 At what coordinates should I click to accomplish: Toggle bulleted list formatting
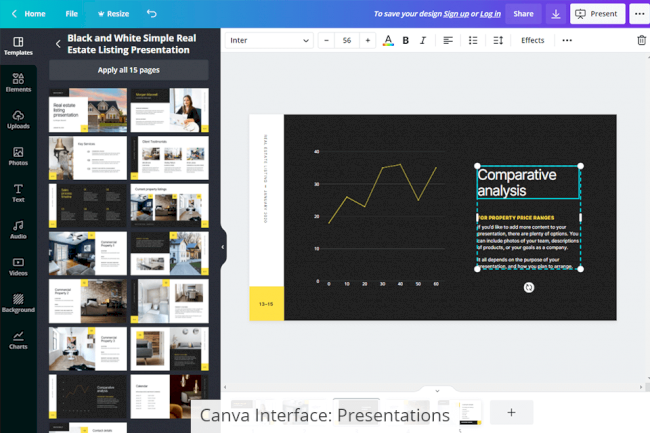[473, 40]
